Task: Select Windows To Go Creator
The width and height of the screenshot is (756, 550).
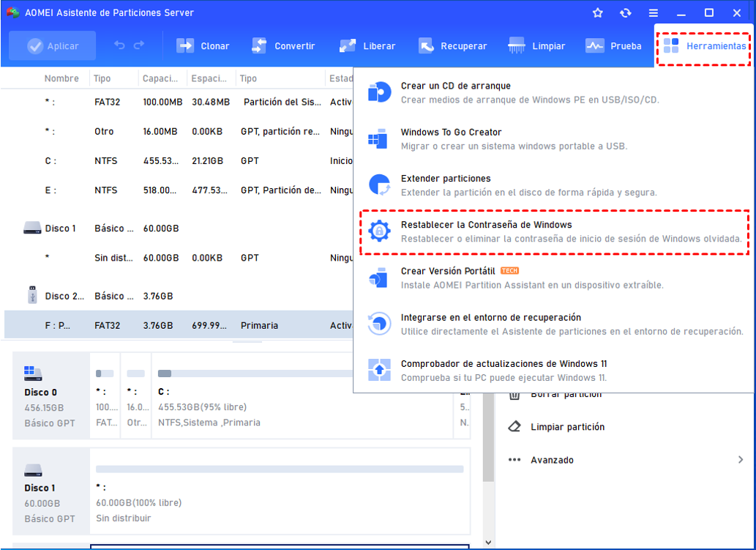Action: [x=553, y=139]
